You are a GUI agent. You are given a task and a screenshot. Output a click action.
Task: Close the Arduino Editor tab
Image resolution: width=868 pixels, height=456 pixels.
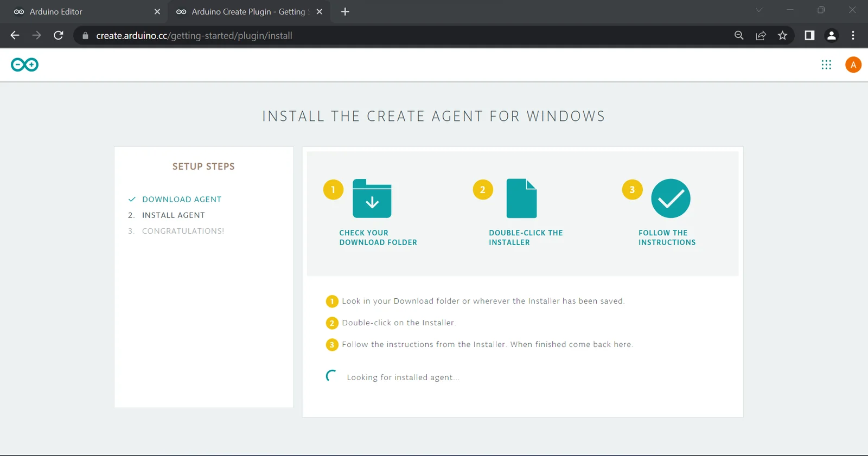click(157, 11)
